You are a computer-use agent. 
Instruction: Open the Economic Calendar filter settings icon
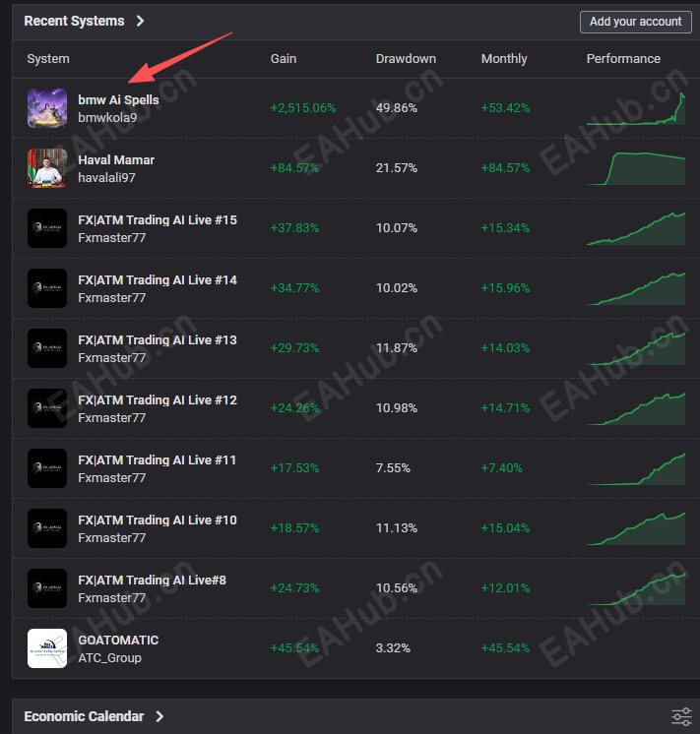click(x=681, y=716)
